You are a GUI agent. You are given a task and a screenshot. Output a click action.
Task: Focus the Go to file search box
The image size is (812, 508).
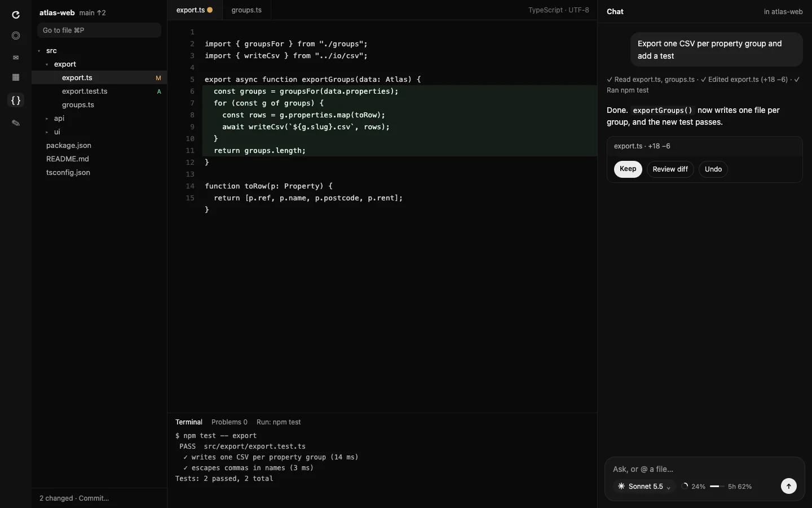coord(99,30)
